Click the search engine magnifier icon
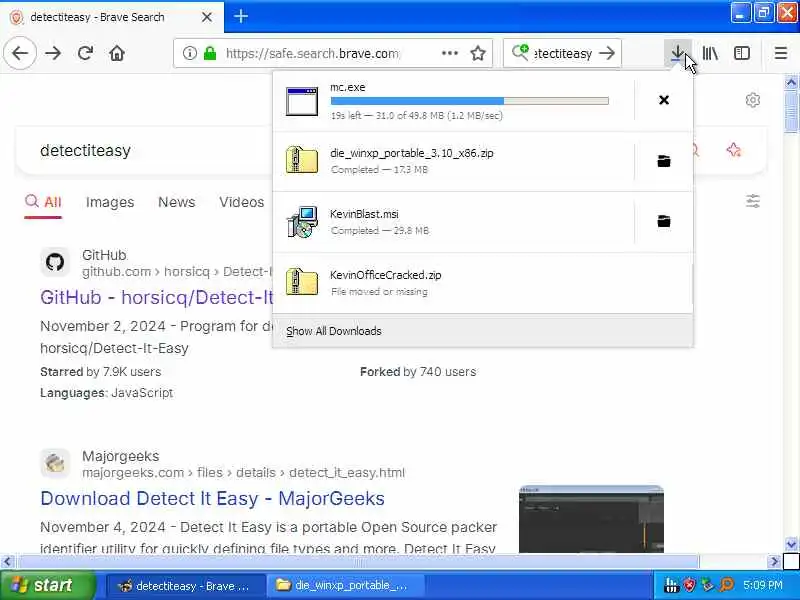Screen dimensions: 800x600 pyautogui.click(x=520, y=53)
